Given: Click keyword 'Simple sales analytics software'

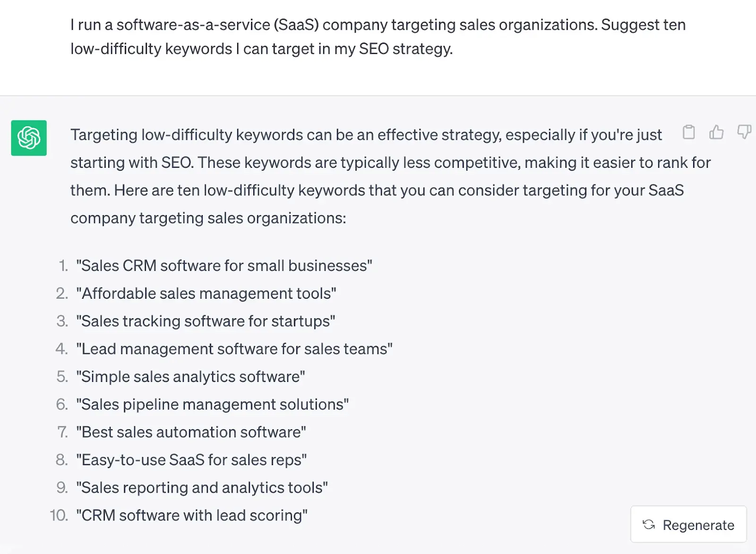Looking at the screenshot, I should pyautogui.click(x=190, y=376).
